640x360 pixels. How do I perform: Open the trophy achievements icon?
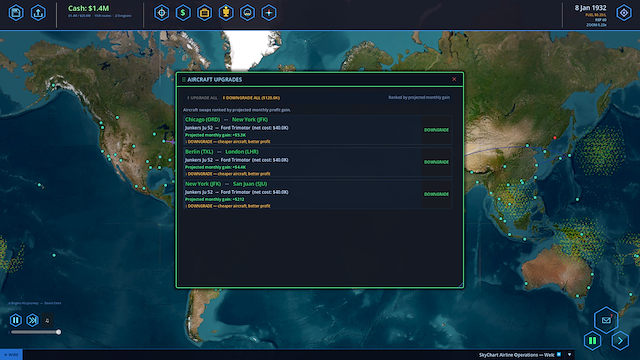click(x=226, y=13)
